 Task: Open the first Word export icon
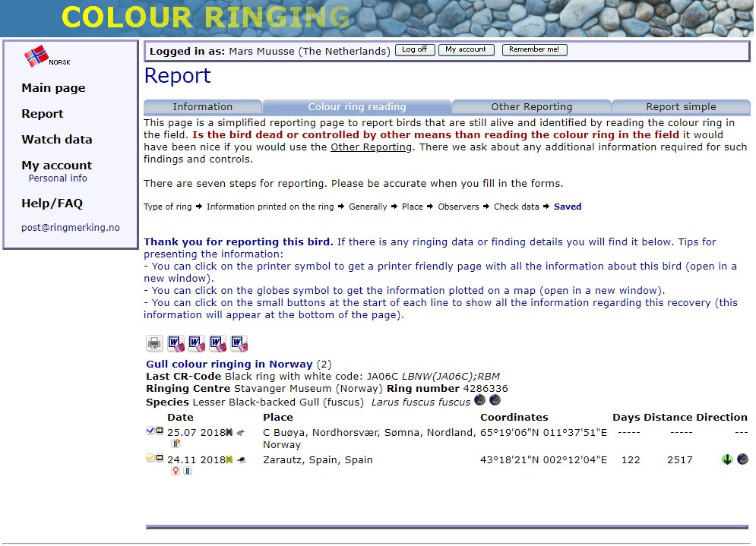pyautogui.click(x=176, y=343)
